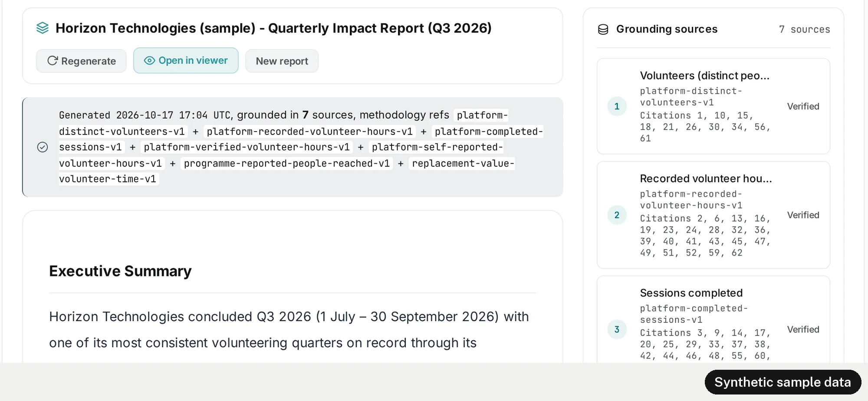Click the checkmark circle icon in generation notice

coord(43,147)
